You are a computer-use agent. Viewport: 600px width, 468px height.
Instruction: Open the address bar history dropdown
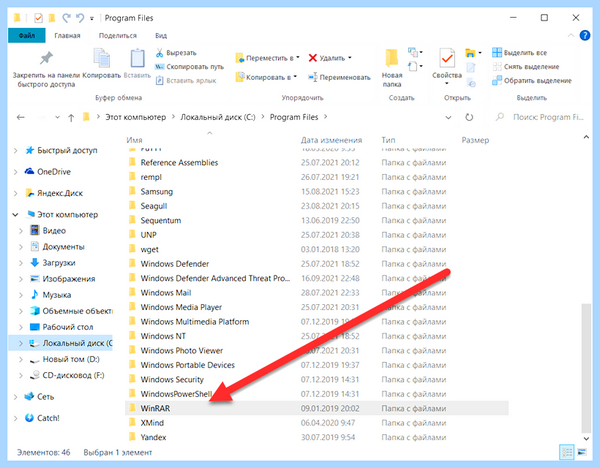click(448, 117)
